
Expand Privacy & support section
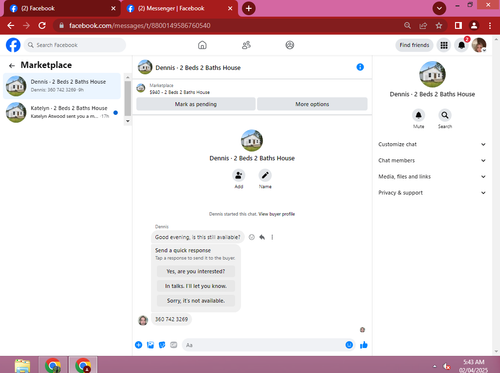coord(432,192)
